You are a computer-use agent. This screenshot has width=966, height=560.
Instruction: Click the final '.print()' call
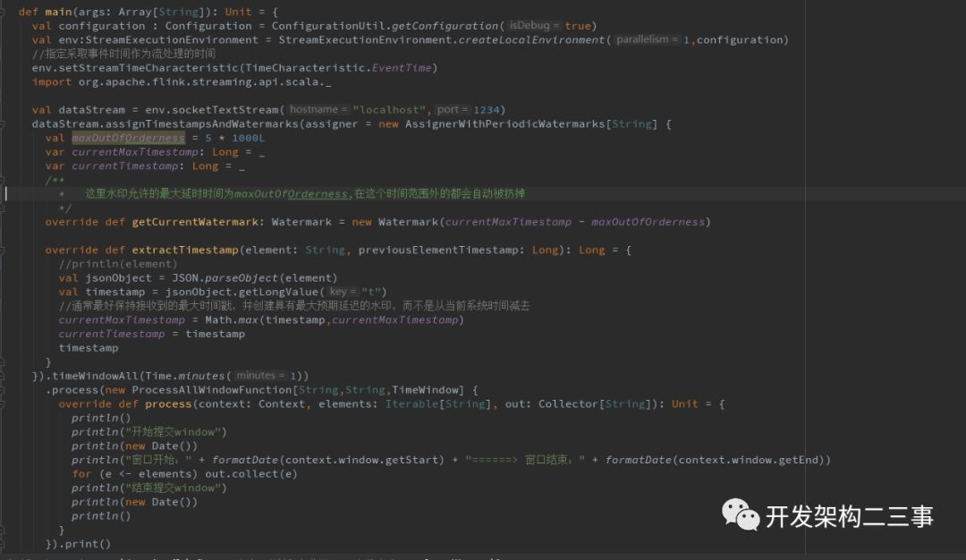pyautogui.click(x=84, y=544)
